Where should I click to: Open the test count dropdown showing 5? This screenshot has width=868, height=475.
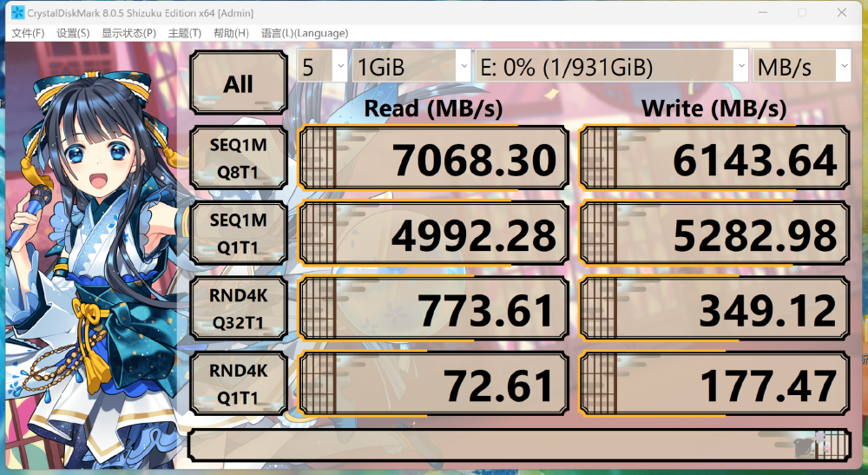click(322, 66)
